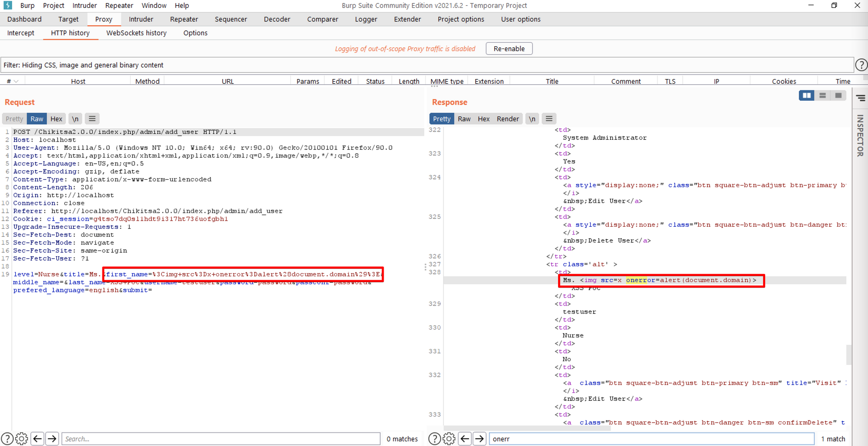
Task: Open the filter help question mark icon
Action: point(861,65)
